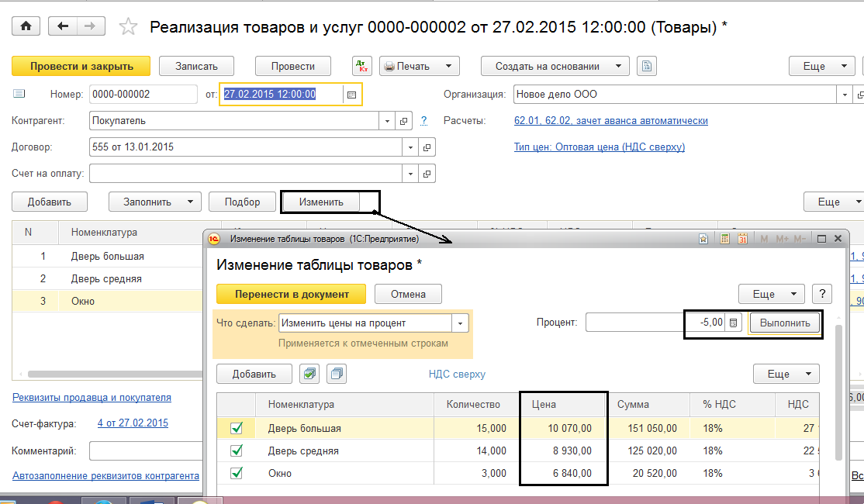Click the Номер input field
864x504 pixels.
[x=143, y=94]
